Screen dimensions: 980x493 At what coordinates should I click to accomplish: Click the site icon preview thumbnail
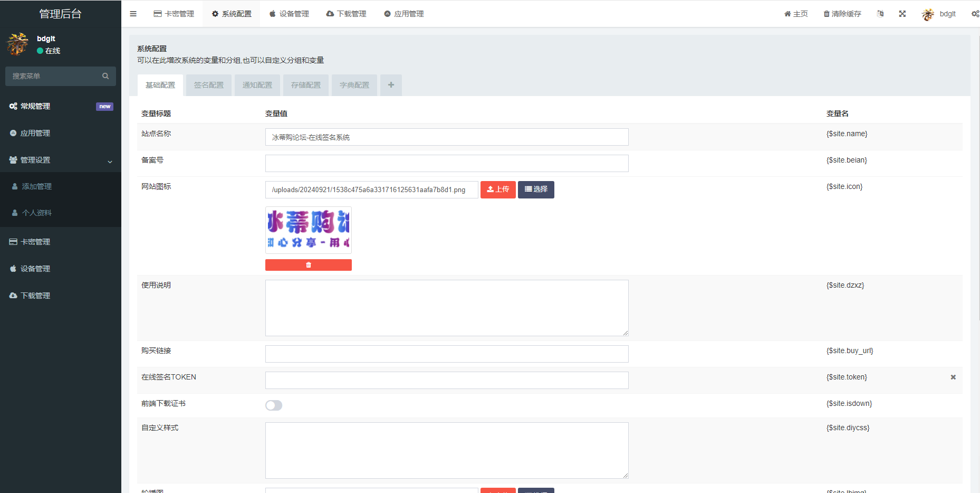pyautogui.click(x=308, y=230)
